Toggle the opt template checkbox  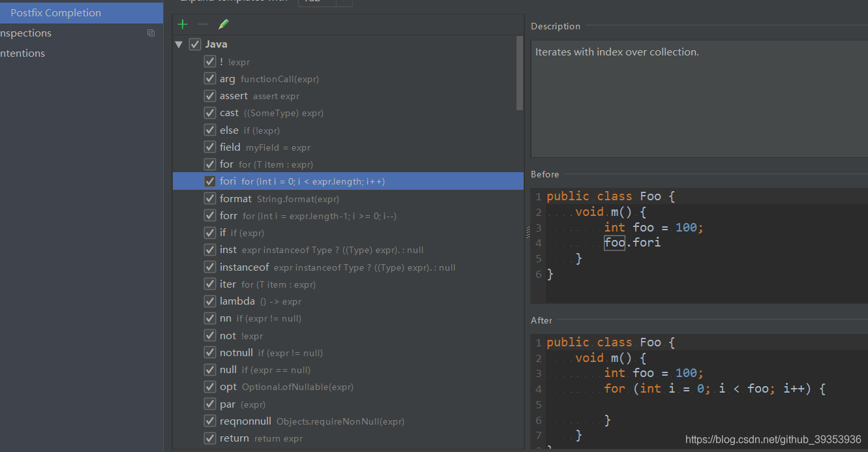pyautogui.click(x=210, y=387)
